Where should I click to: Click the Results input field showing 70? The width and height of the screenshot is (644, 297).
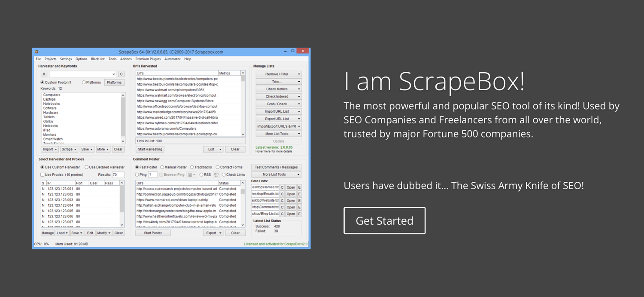click(x=119, y=175)
